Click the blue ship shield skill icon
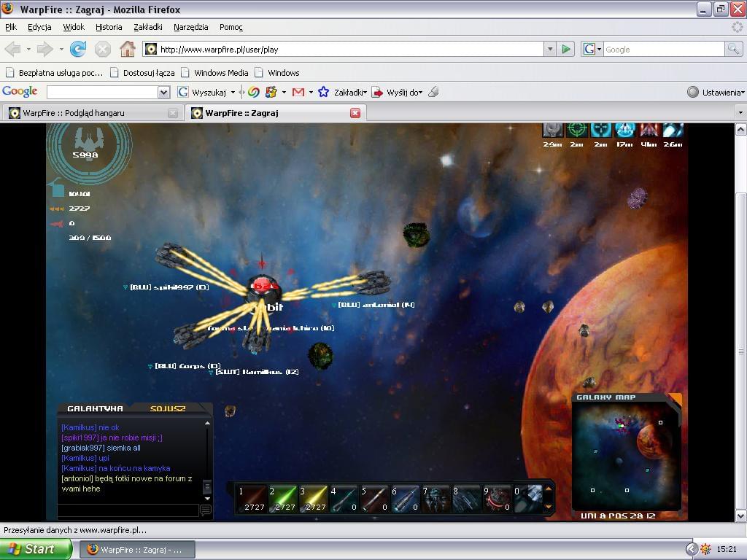The width and height of the screenshot is (747, 560). tap(624, 130)
